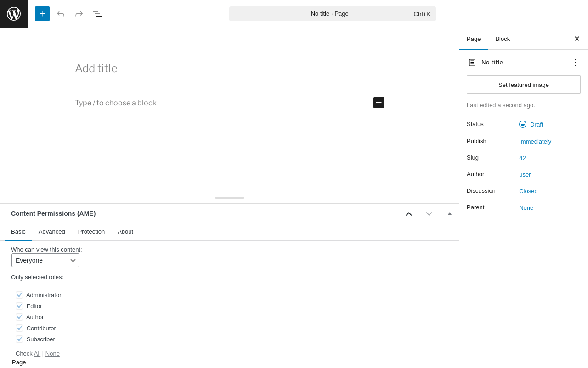Image resolution: width=588 pixels, height=368 pixels.
Task: Move Content Permissions panel up
Action: (409, 214)
